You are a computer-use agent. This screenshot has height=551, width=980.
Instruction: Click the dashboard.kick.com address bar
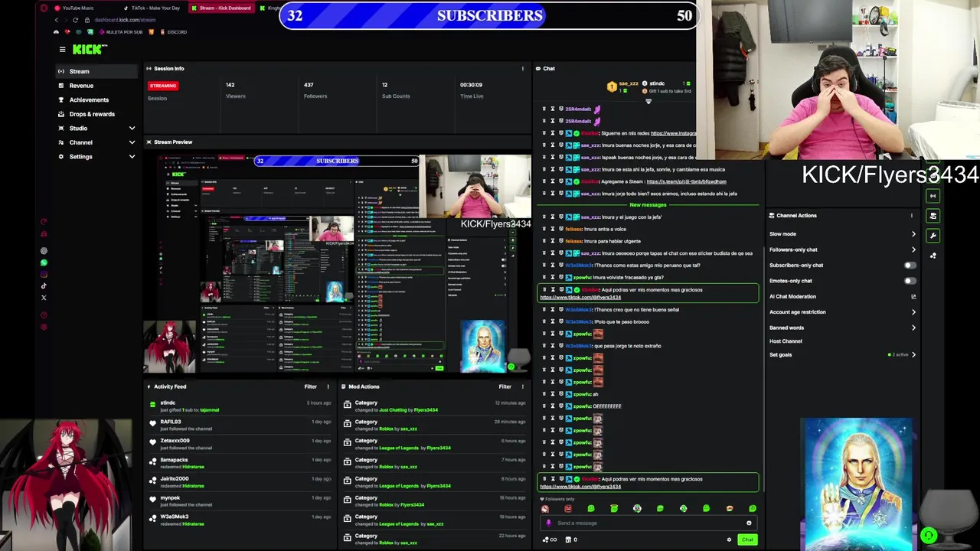pyautogui.click(x=124, y=20)
